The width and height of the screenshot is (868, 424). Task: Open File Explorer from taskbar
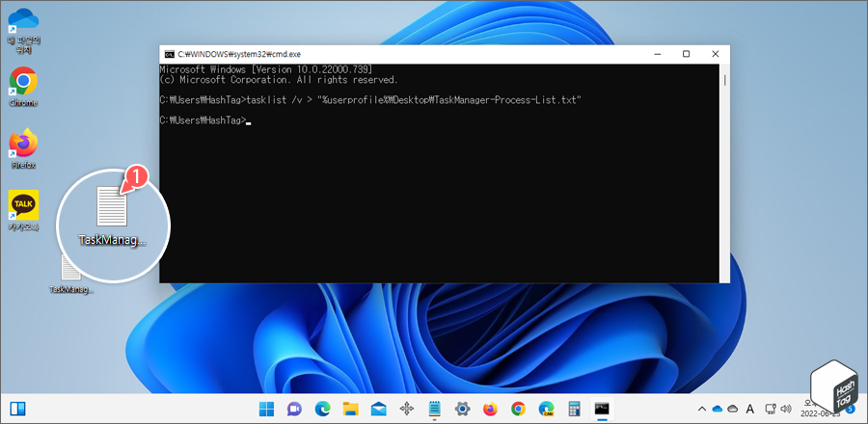click(351, 410)
